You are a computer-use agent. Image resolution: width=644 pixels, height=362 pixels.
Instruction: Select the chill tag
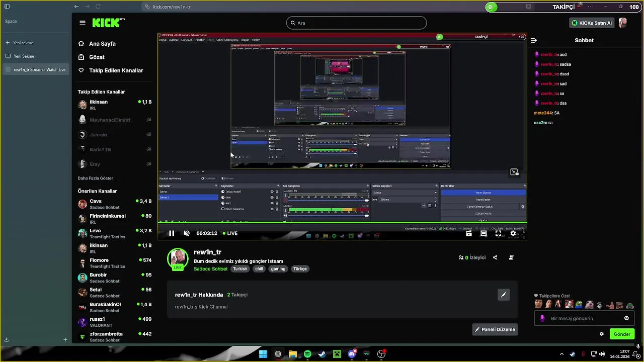coord(259,269)
